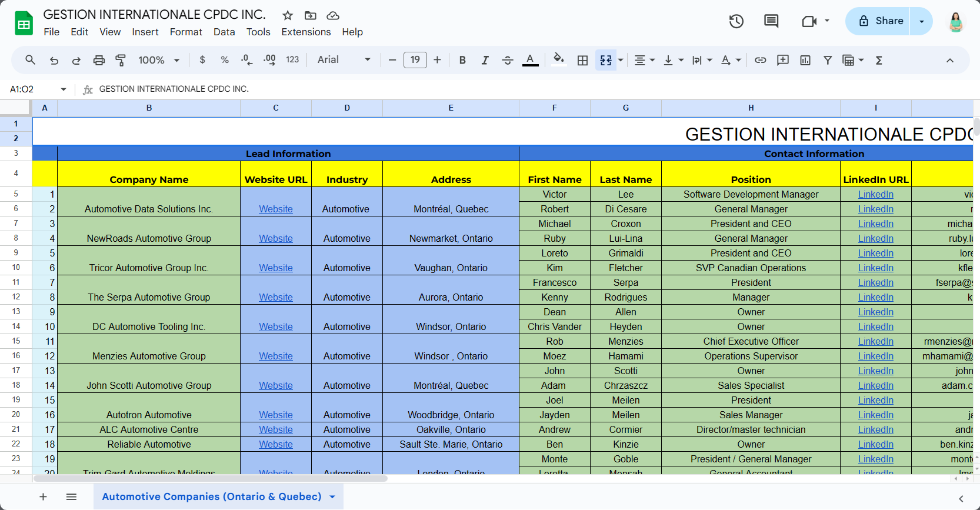Toggle merge cells button
Screen dimensions: 980x510
(x=606, y=60)
